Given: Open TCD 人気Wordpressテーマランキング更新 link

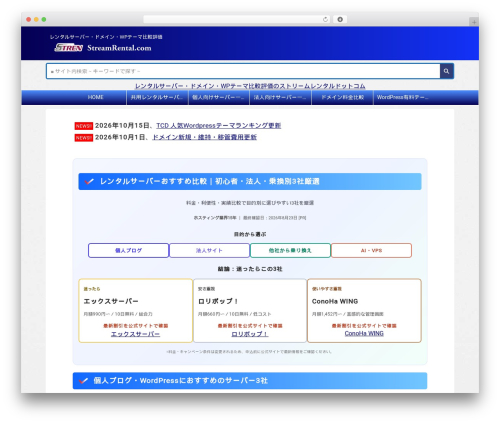Looking at the screenshot, I should point(219,126).
